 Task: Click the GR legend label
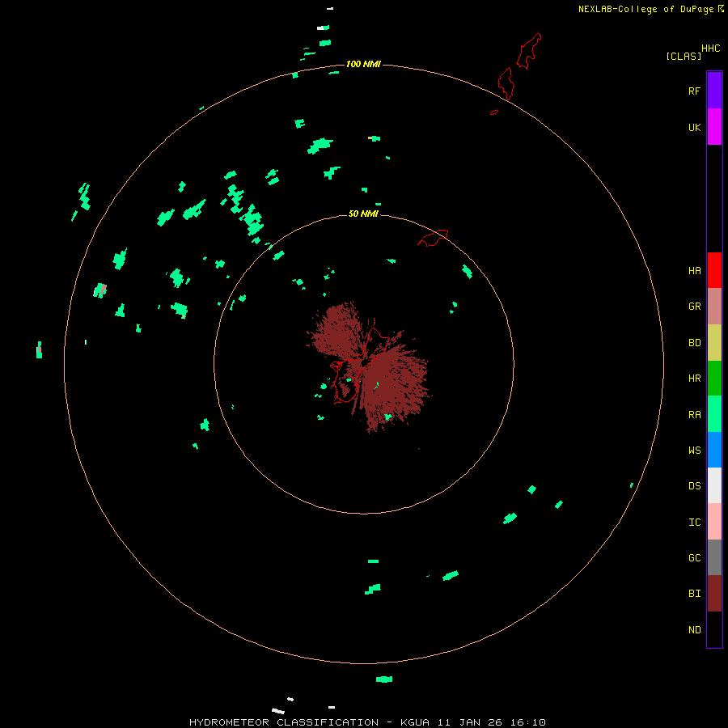(694, 306)
